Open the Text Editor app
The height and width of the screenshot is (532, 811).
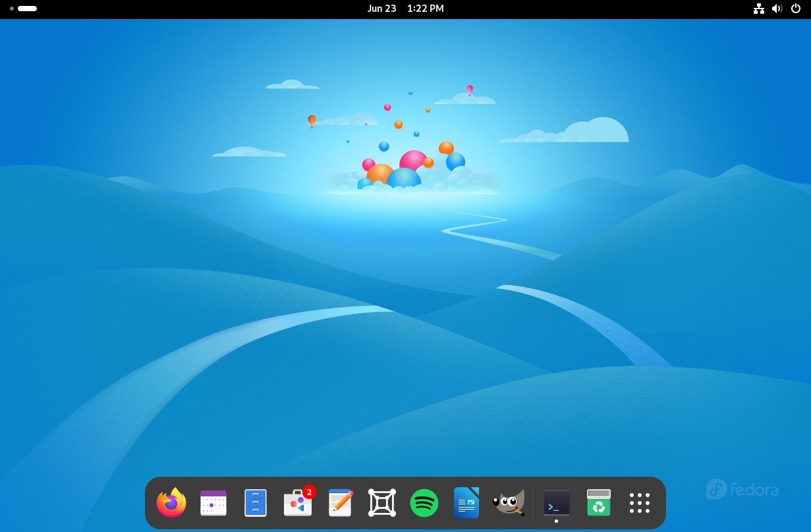pos(339,502)
